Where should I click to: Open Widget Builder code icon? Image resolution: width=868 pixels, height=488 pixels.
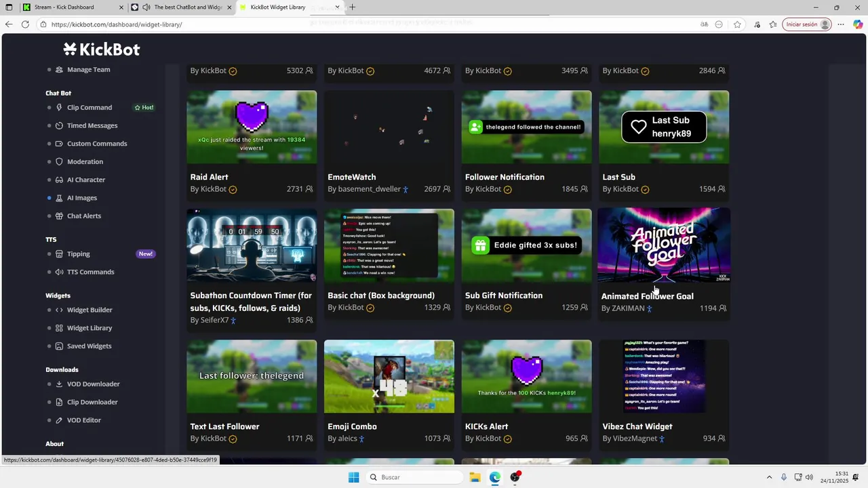[x=59, y=310]
